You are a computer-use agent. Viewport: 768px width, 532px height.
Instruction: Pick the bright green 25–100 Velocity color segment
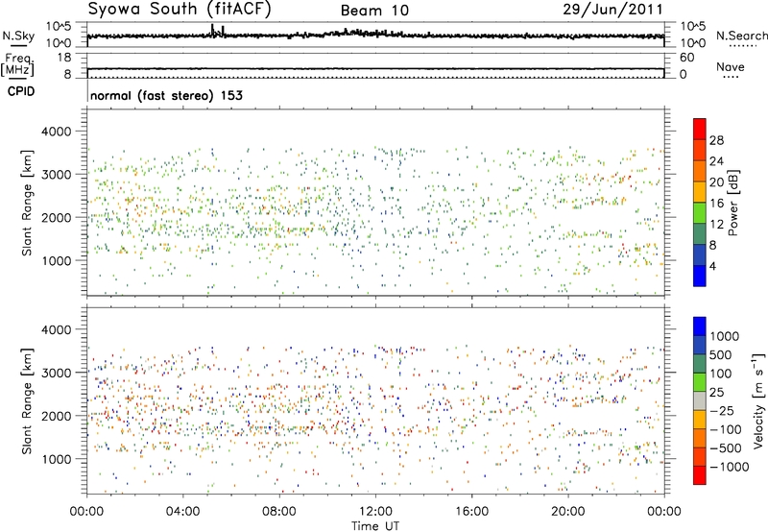tap(700, 382)
